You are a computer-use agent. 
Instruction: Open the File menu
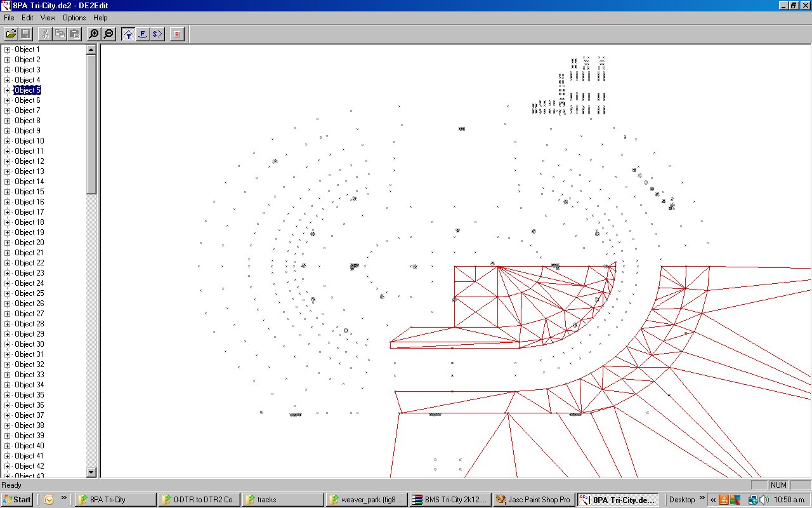[9, 18]
